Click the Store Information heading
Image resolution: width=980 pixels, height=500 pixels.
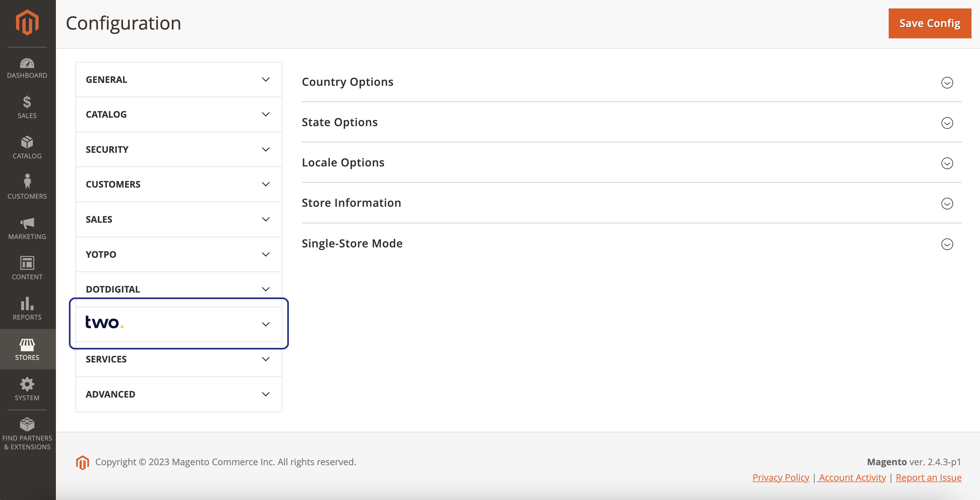click(x=351, y=203)
